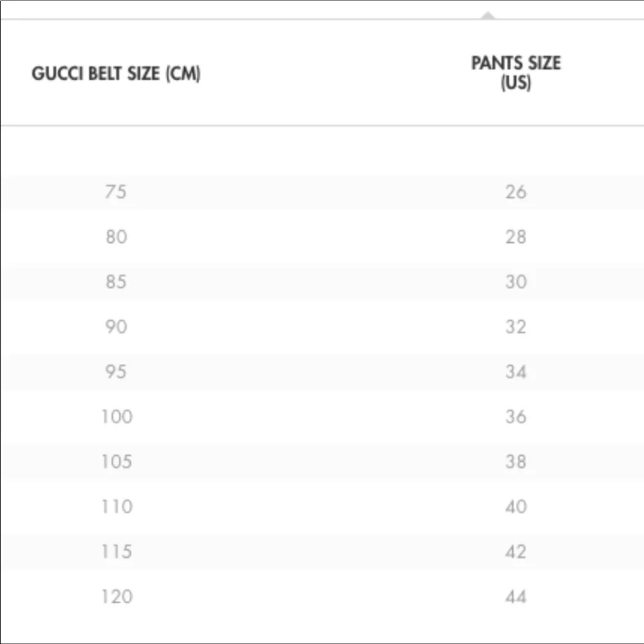
Task: Select belt size 120 cell
Action: point(117,597)
